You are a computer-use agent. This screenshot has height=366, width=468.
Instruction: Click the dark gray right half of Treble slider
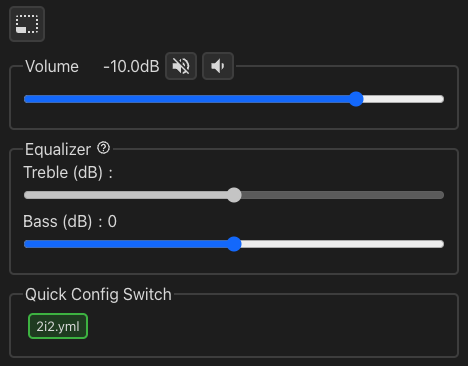pos(343,195)
